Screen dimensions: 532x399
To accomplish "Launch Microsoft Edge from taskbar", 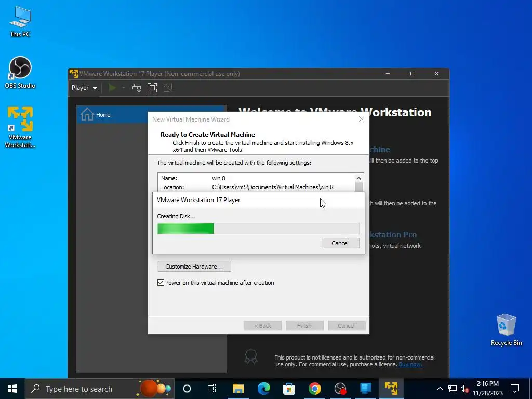I will point(263,389).
